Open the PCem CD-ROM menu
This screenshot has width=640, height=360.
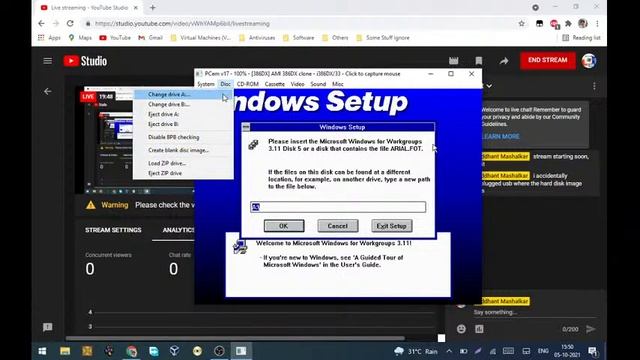pyautogui.click(x=247, y=84)
